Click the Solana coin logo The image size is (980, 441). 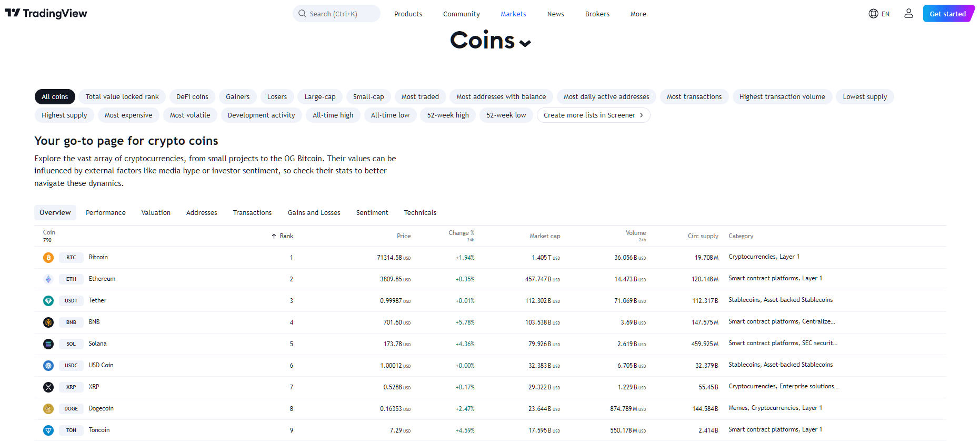pos(48,344)
